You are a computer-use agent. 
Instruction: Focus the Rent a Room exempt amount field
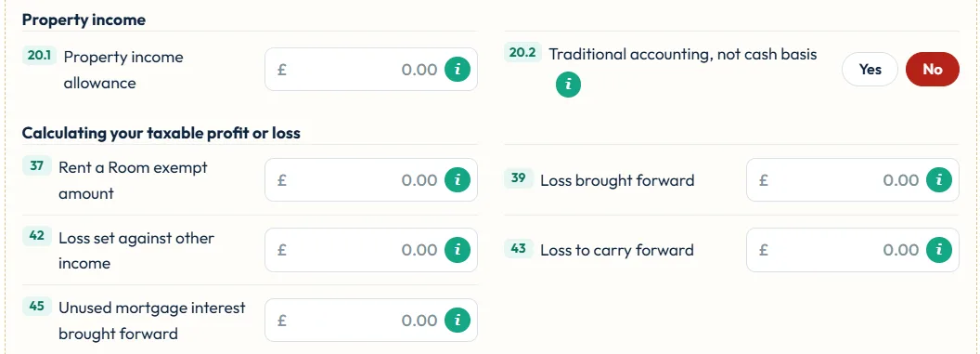371,180
